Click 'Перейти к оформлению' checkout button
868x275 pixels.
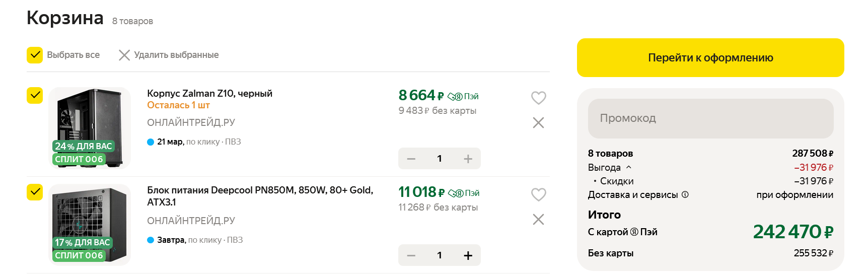[x=710, y=58]
